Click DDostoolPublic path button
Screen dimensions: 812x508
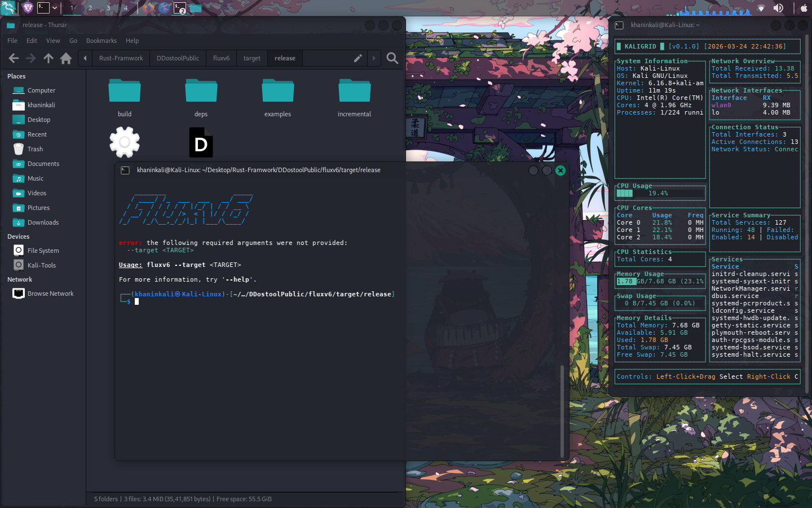(178, 58)
